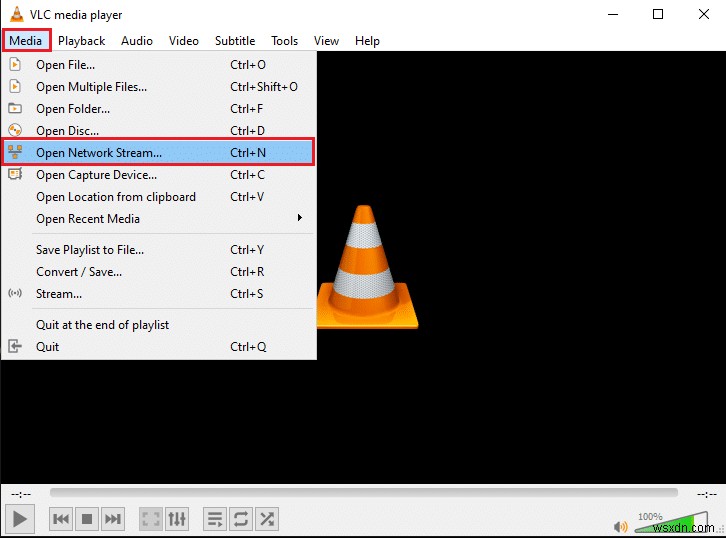Click the Open Disc... label
Screen dimensions: 726x538
point(68,131)
